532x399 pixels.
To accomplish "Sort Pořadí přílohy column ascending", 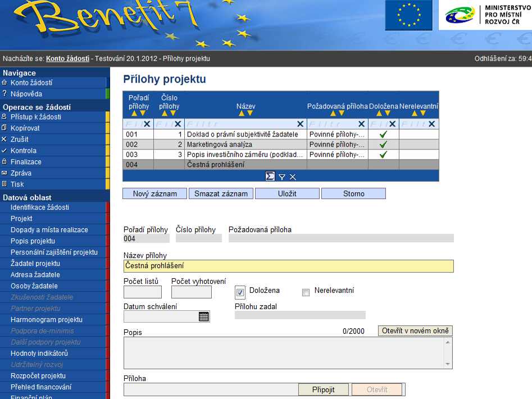I will pos(134,114).
